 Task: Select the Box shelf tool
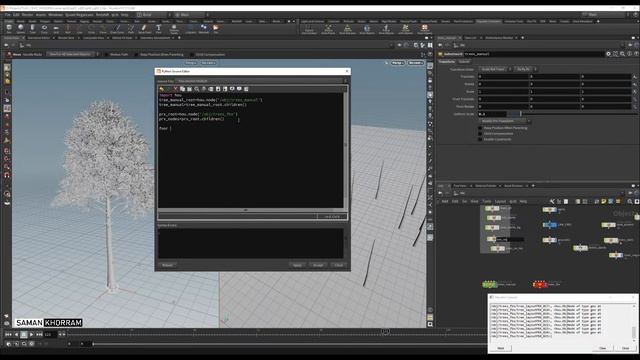(9, 29)
